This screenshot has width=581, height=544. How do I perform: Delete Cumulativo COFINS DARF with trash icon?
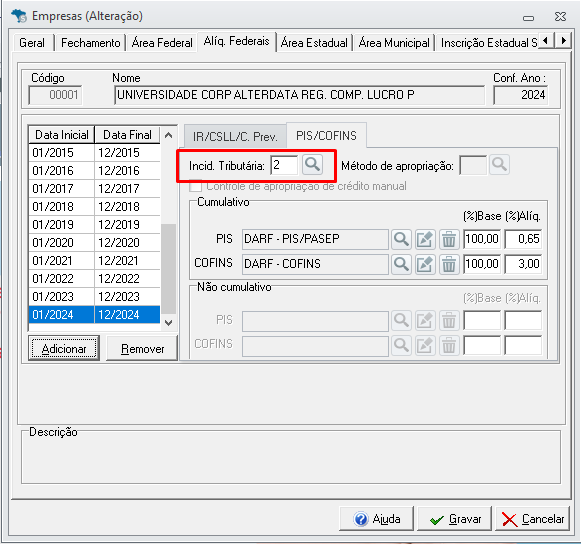[x=449, y=264]
